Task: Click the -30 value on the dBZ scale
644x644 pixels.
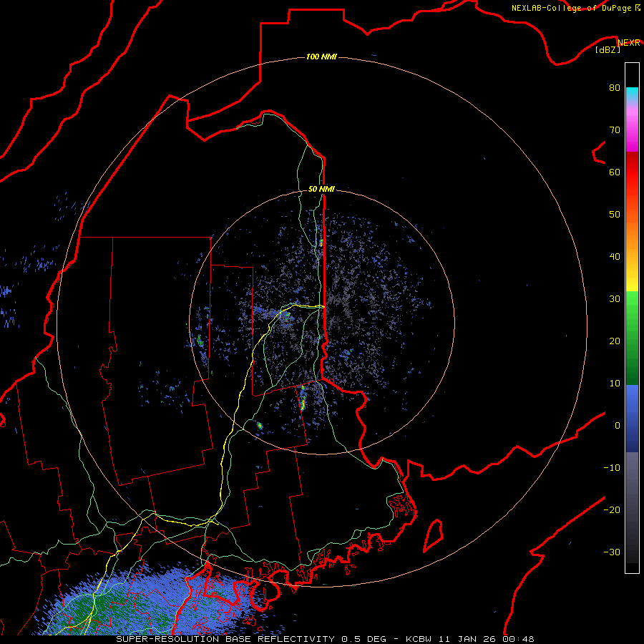Action: click(x=612, y=552)
